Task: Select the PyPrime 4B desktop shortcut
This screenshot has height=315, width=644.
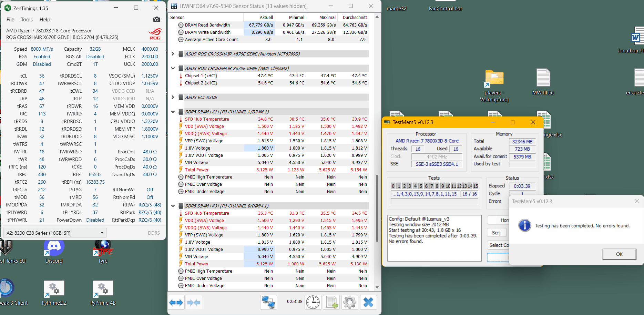Action: (103, 293)
